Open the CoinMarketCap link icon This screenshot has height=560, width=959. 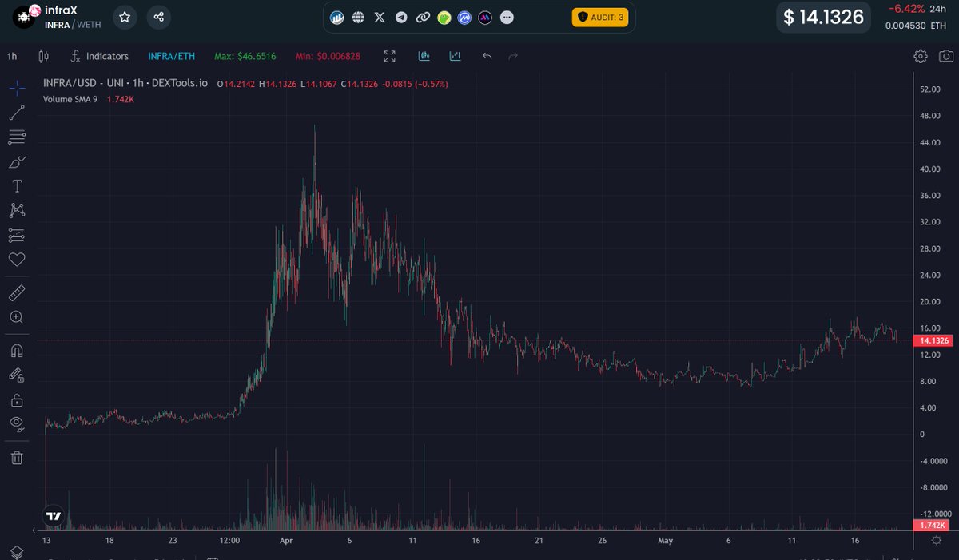[464, 17]
